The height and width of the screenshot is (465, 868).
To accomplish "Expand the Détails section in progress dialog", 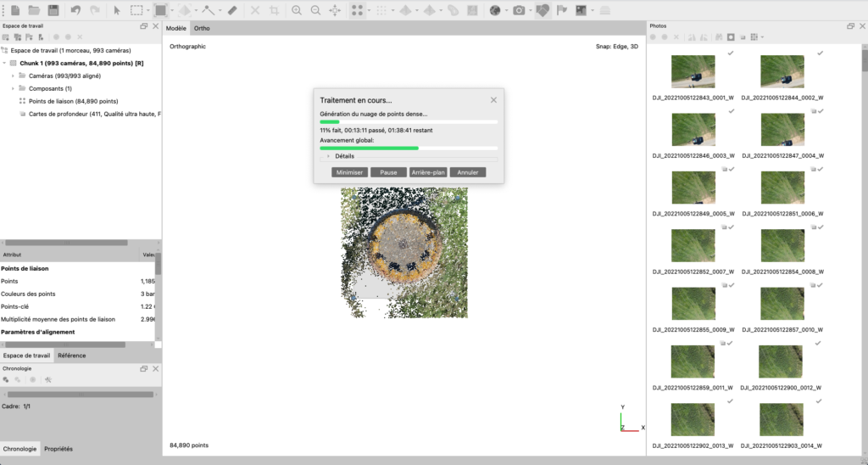I will pyautogui.click(x=328, y=156).
